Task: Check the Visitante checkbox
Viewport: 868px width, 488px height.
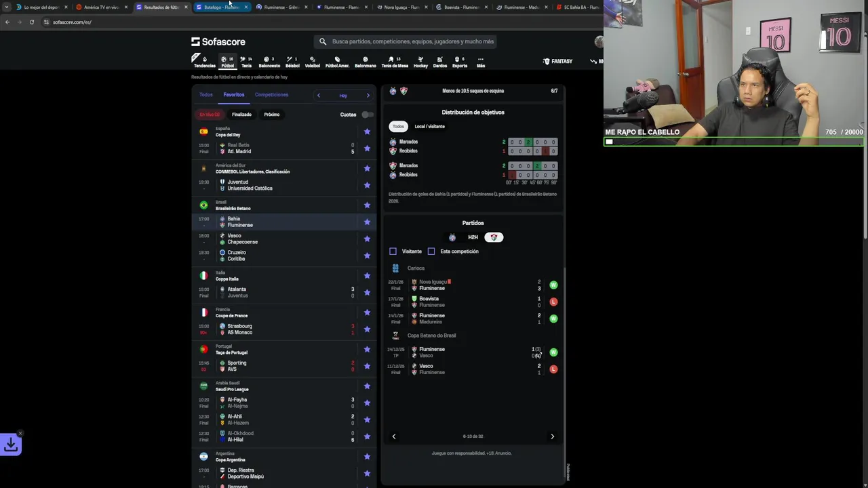Action: click(393, 251)
